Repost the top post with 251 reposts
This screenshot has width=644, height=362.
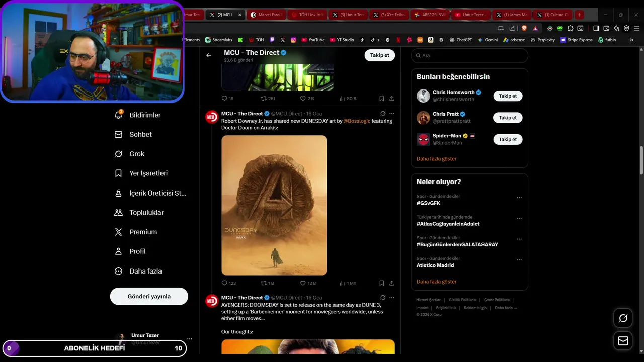click(x=268, y=99)
